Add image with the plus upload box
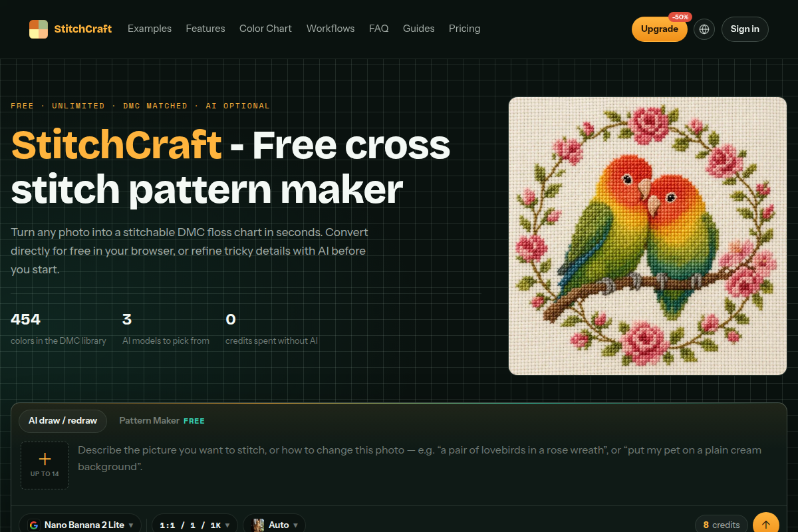Screen dimensions: 798x532 (x=45, y=465)
